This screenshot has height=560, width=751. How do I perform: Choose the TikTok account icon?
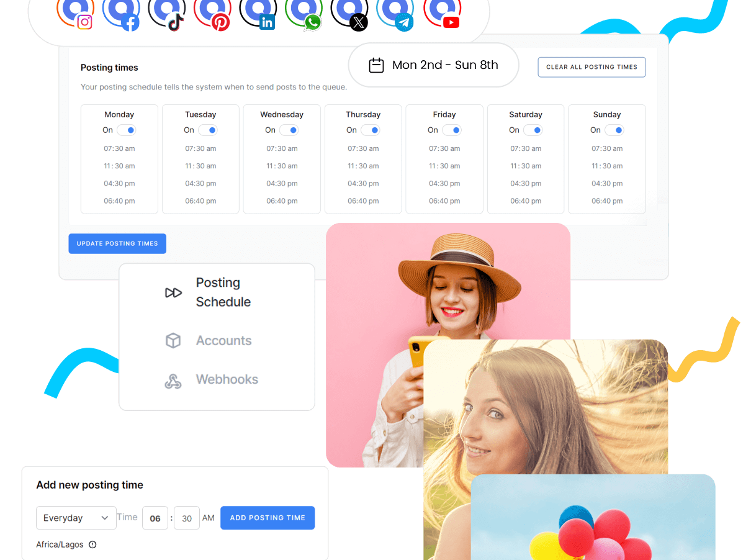pos(167,12)
